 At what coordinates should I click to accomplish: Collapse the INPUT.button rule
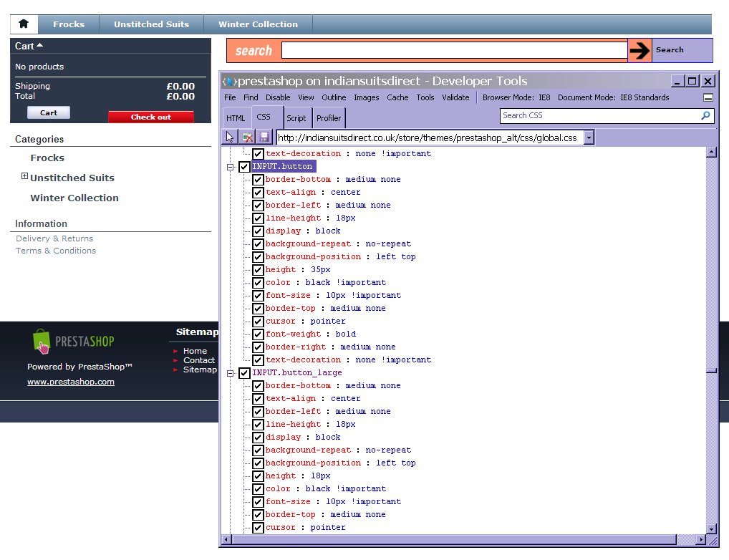[230, 167]
